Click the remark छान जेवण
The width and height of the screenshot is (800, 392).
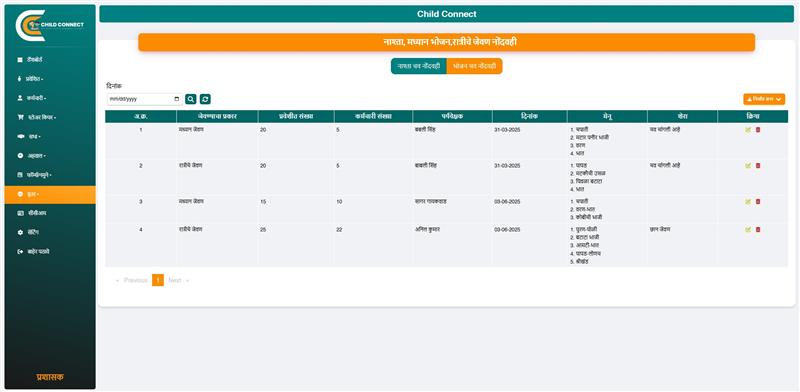(x=660, y=230)
